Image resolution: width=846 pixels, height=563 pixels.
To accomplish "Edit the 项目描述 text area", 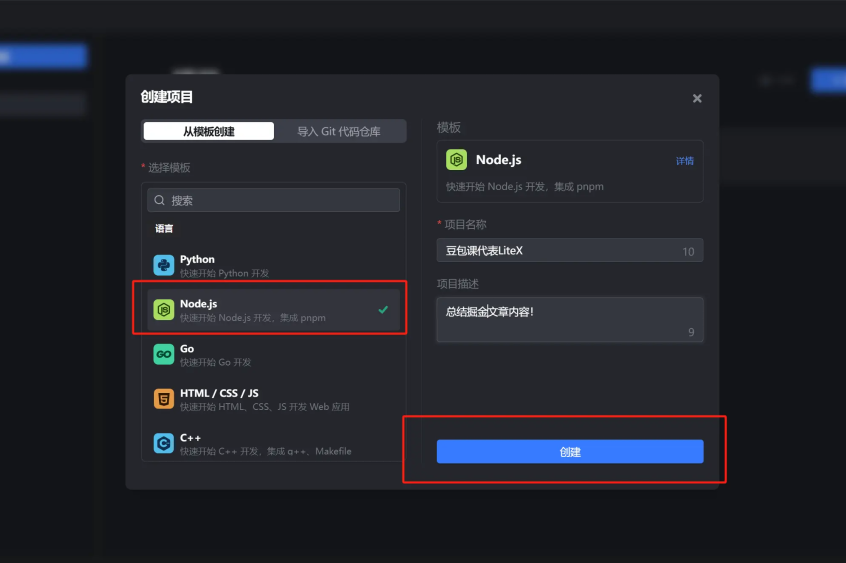I will (x=570, y=320).
